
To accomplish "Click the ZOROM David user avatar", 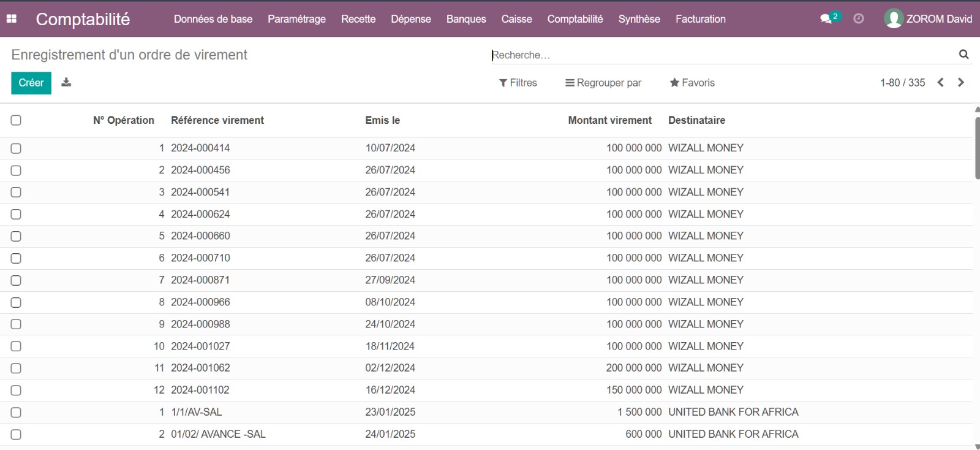I will click(894, 18).
